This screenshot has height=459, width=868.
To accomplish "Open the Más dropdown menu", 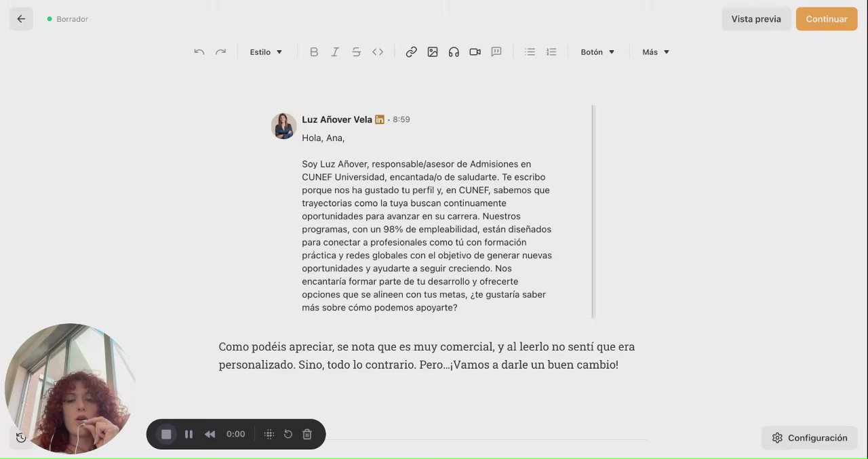I will coord(656,52).
